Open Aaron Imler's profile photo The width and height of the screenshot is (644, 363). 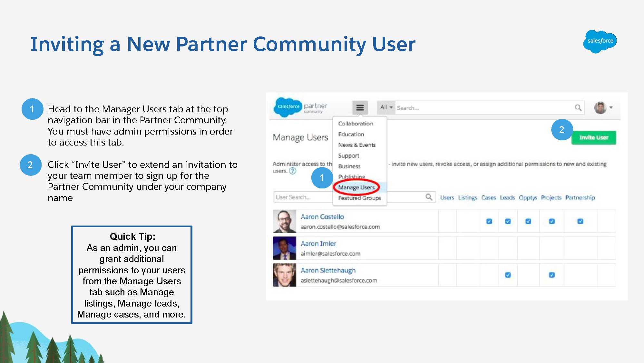[284, 248]
